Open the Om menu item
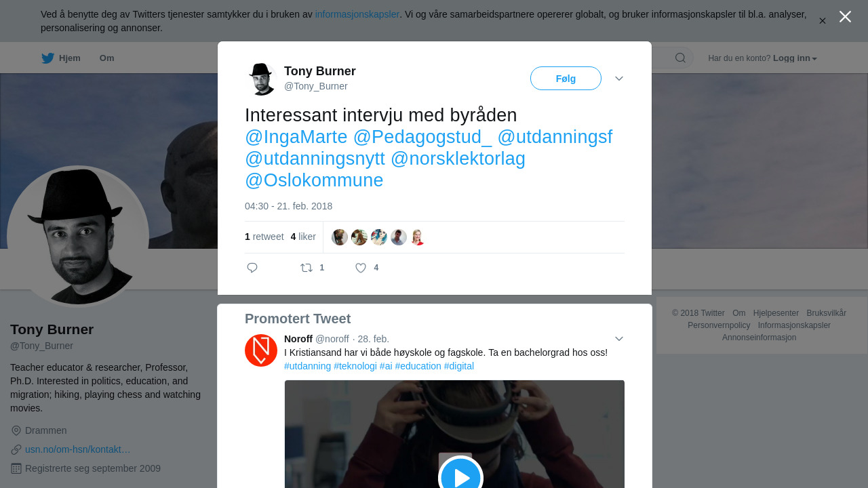This screenshot has width=868, height=488. point(107,58)
